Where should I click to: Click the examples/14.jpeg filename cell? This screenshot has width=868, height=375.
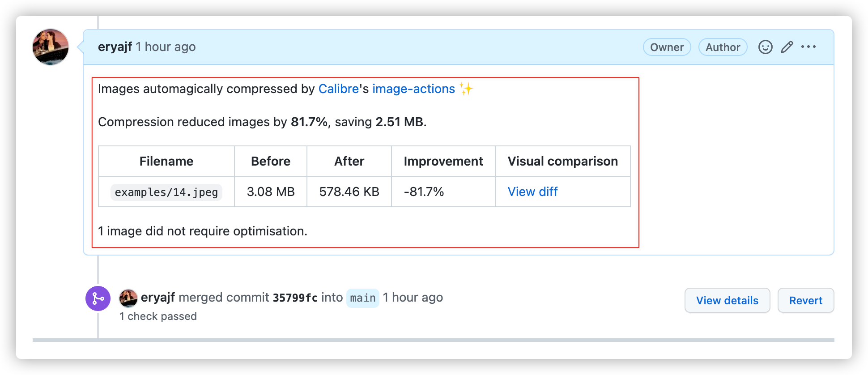166,192
